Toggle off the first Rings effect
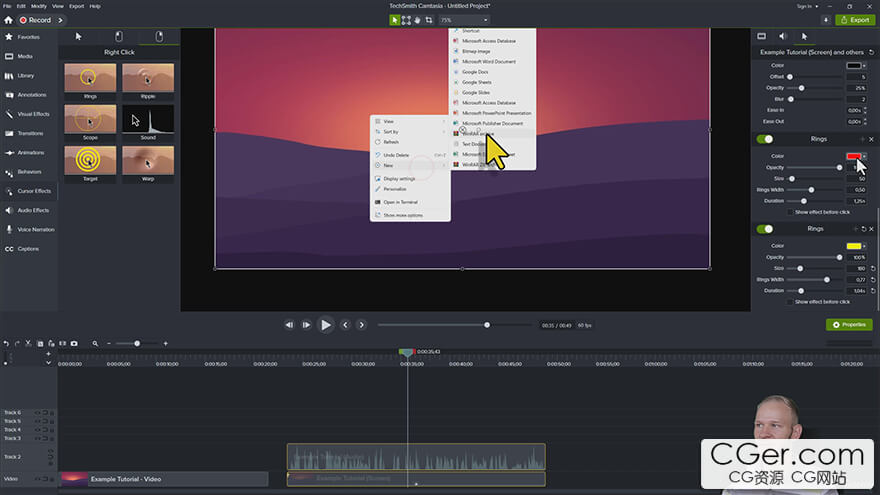 click(764, 139)
